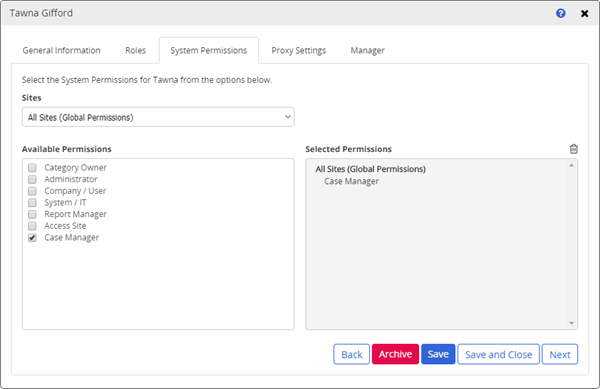
Task: Open the blue help question mark icon
Action: point(561,13)
